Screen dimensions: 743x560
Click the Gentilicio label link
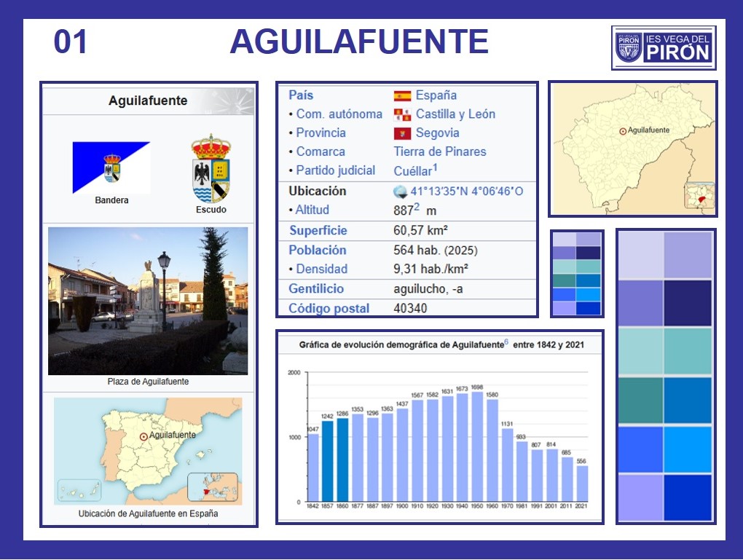tap(315, 288)
